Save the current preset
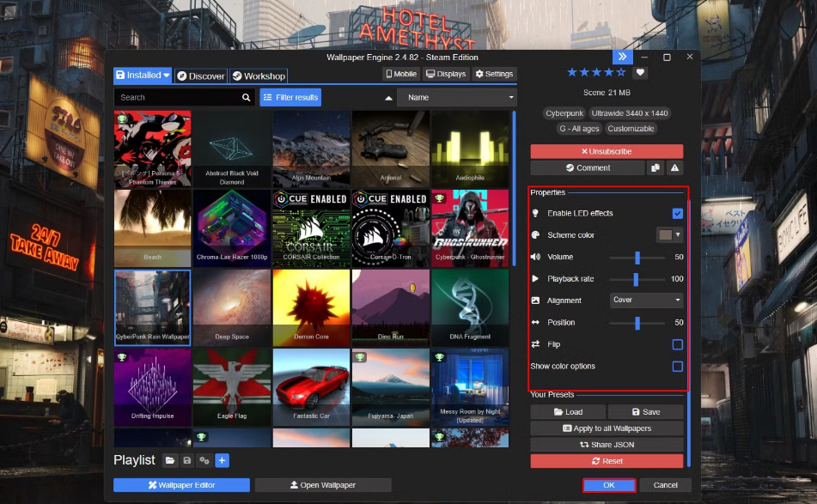 pyautogui.click(x=645, y=412)
